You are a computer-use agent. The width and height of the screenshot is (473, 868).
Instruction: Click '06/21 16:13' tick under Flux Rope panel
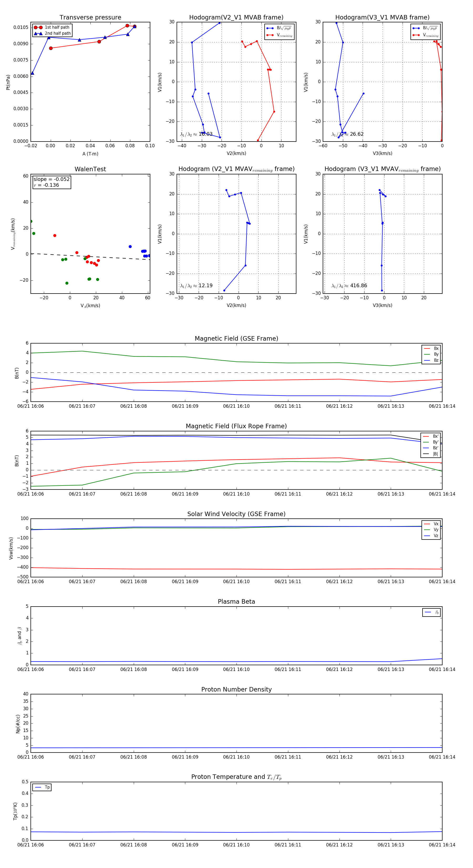pyautogui.click(x=391, y=494)
